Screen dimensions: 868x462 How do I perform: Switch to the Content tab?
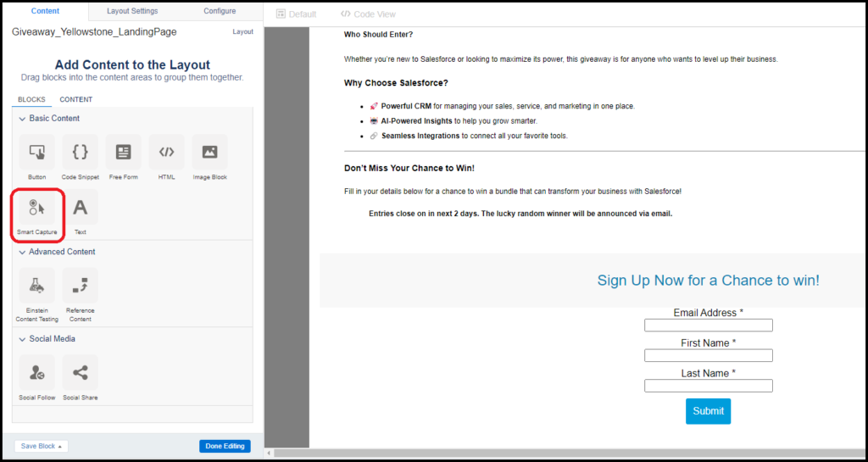coord(46,11)
